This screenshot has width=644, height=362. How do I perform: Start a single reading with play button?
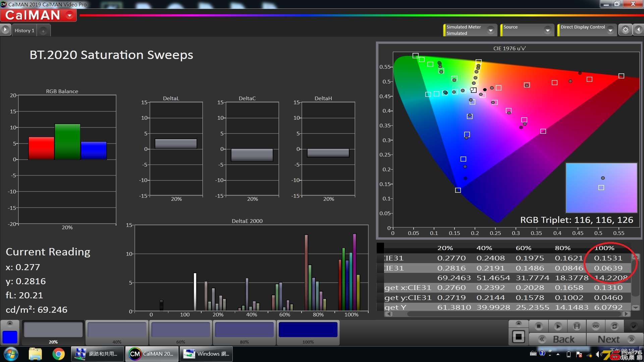pyautogui.click(x=558, y=326)
